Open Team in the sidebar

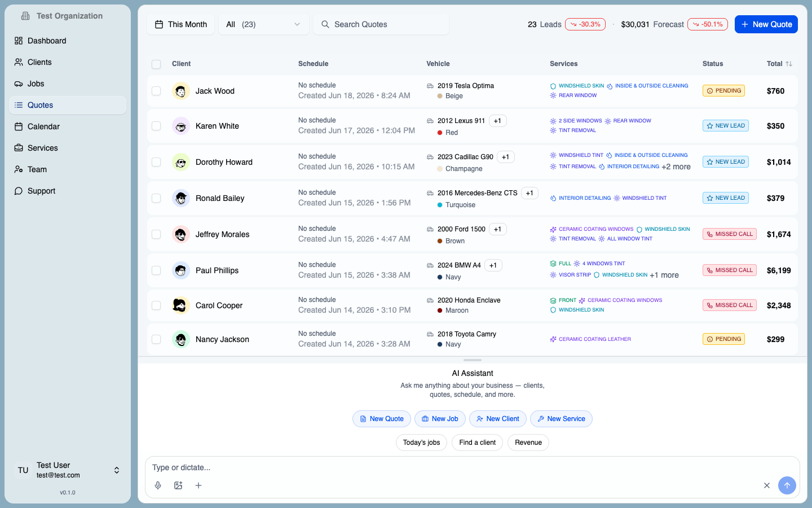pos(68,169)
